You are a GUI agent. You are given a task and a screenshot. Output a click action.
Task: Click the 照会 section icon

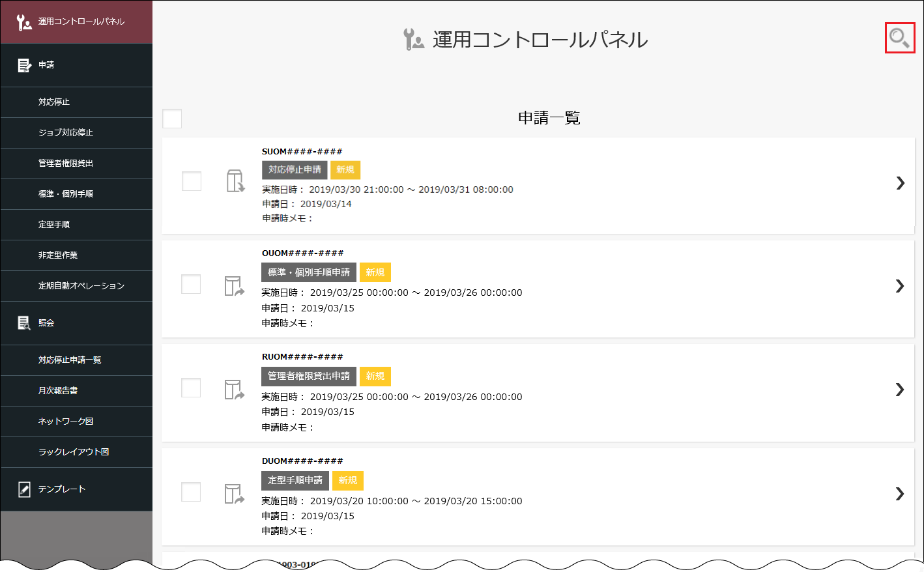point(24,323)
